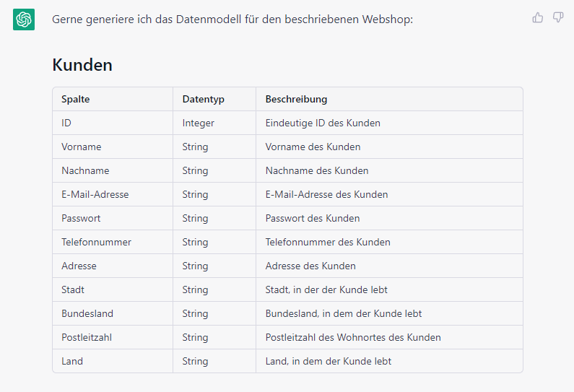Click the Land cell in Spalte column
The image size is (574, 392).
click(x=72, y=361)
